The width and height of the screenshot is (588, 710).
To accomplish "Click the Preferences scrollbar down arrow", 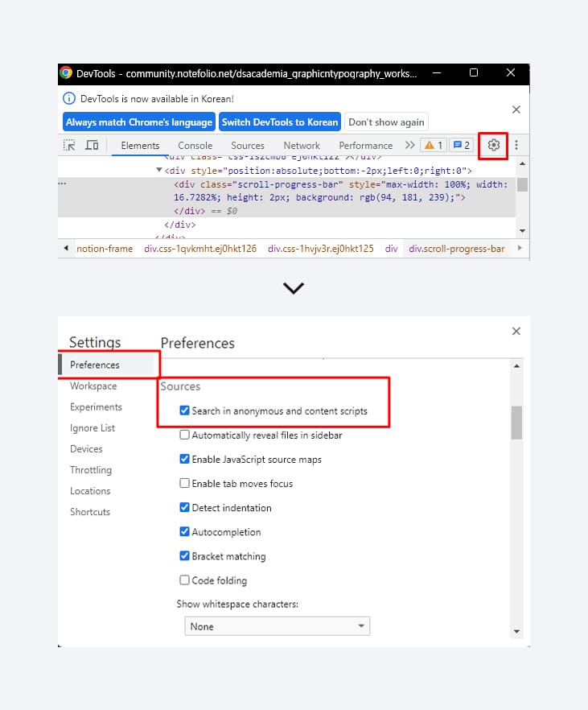I will tap(516, 631).
